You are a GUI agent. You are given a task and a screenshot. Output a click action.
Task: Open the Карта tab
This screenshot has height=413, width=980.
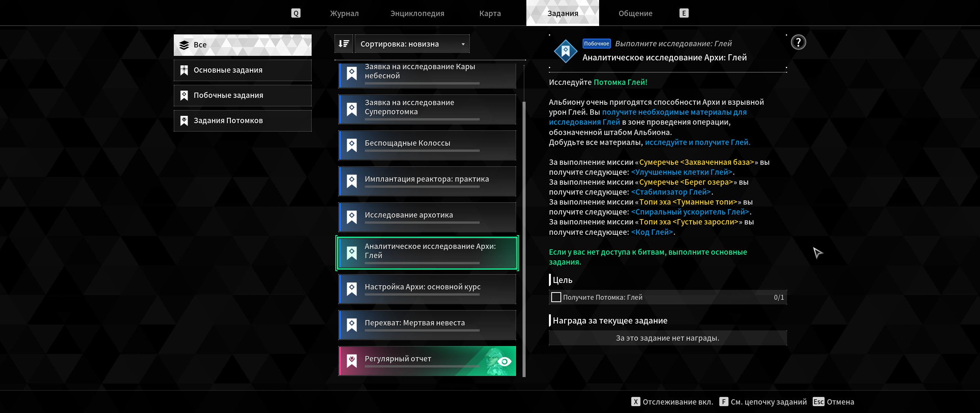tap(490, 13)
